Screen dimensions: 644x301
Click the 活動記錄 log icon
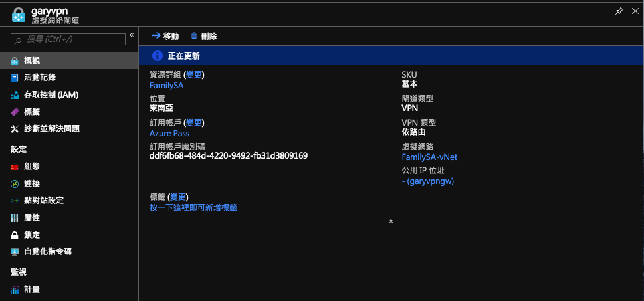[15, 78]
